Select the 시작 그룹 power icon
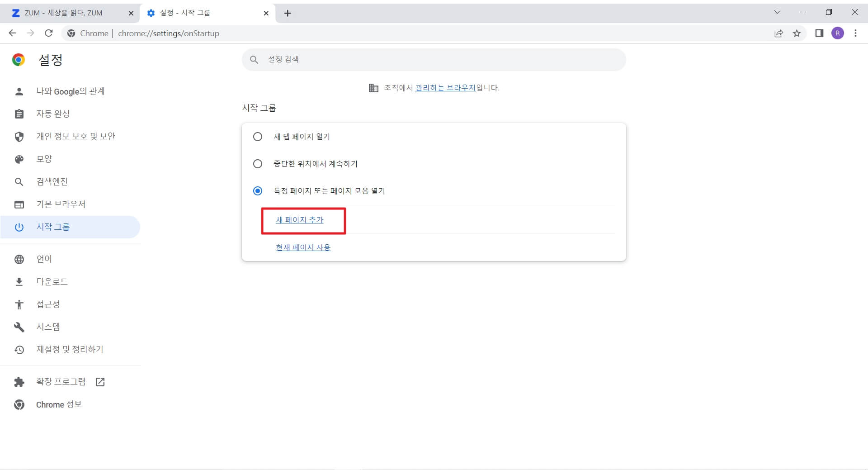 [x=19, y=227]
